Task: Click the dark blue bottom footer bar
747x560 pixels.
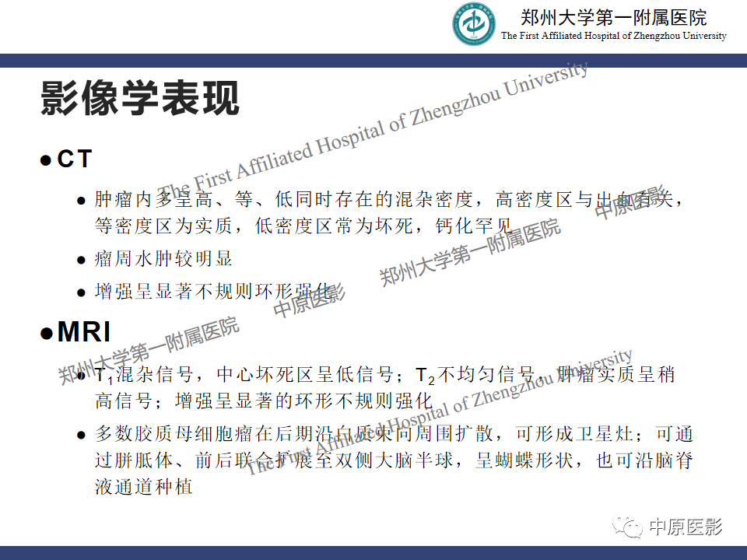Action: click(x=373, y=553)
